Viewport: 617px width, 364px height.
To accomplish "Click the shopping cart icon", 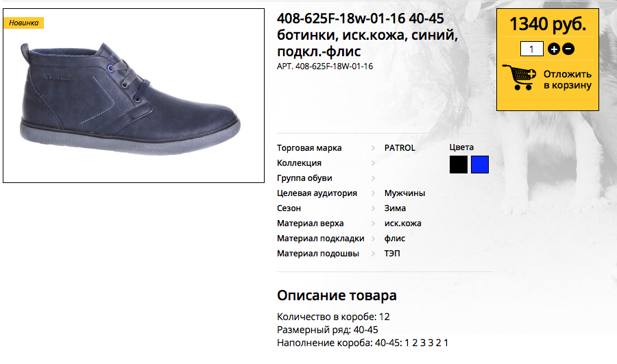I will tap(519, 77).
